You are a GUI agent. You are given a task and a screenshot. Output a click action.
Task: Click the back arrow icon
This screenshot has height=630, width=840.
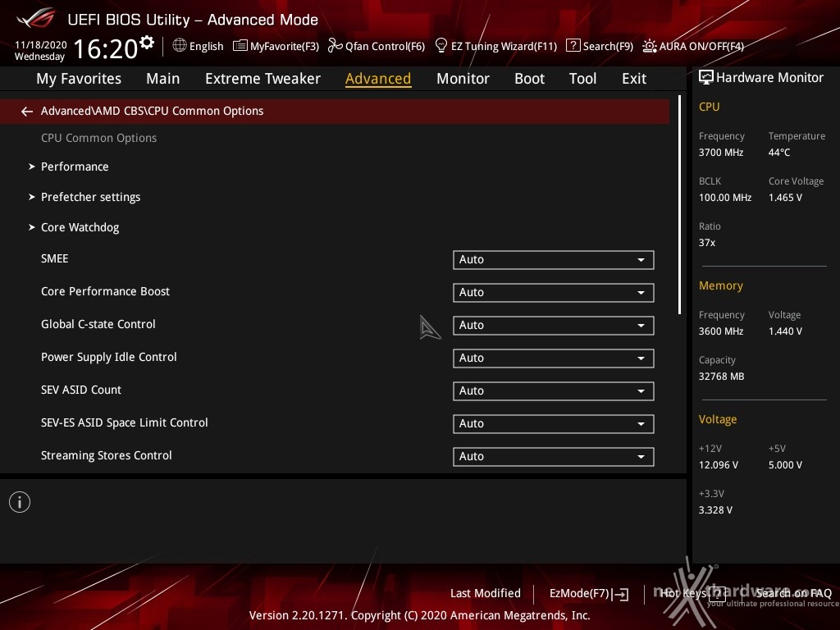click(27, 111)
